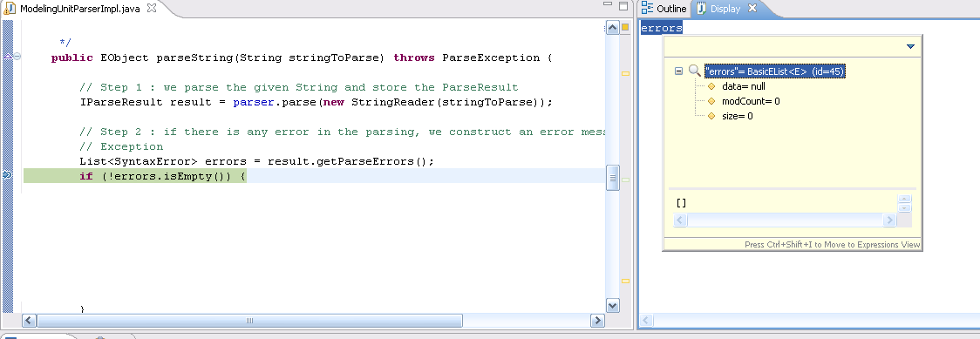Click the editor horizontal scrollbar thumb
This screenshot has height=339, width=980.
click(249, 321)
